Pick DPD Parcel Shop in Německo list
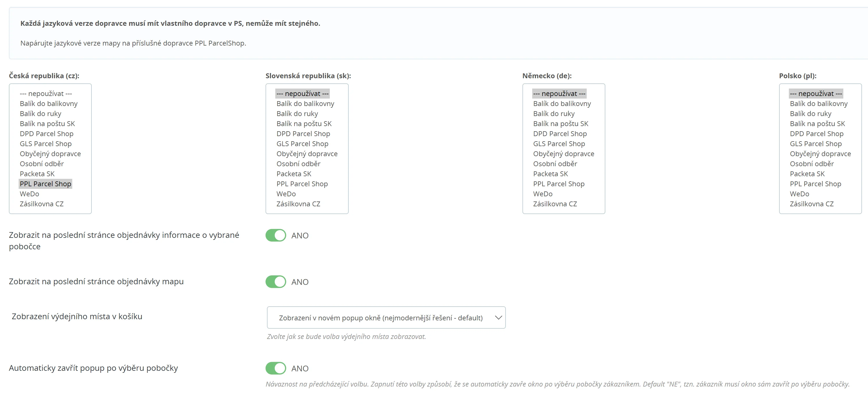Image resolution: width=868 pixels, height=394 pixels. click(560, 134)
